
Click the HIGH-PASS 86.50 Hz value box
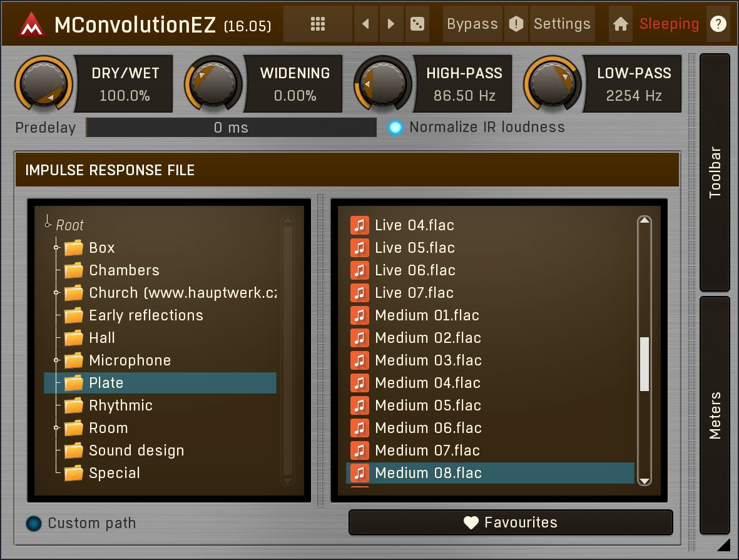464,84
